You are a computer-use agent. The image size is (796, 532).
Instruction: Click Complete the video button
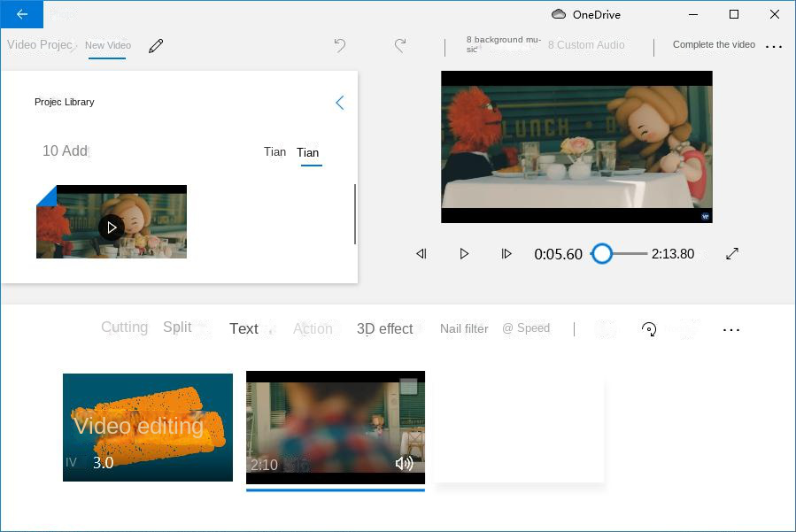pos(714,44)
